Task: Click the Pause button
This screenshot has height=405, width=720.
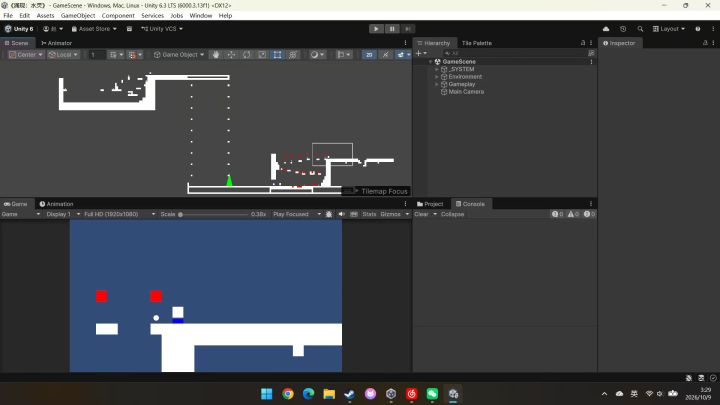Action: [392, 29]
